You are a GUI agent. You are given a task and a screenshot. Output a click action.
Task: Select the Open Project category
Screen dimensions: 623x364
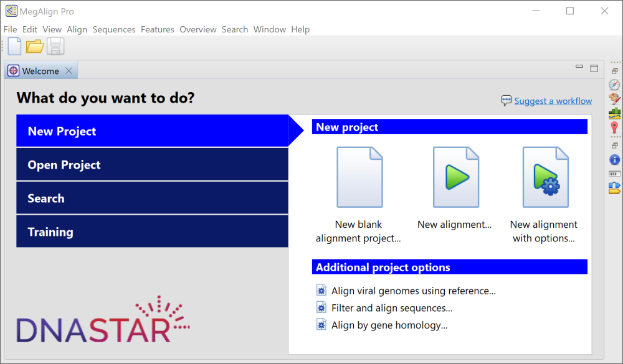[152, 164]
